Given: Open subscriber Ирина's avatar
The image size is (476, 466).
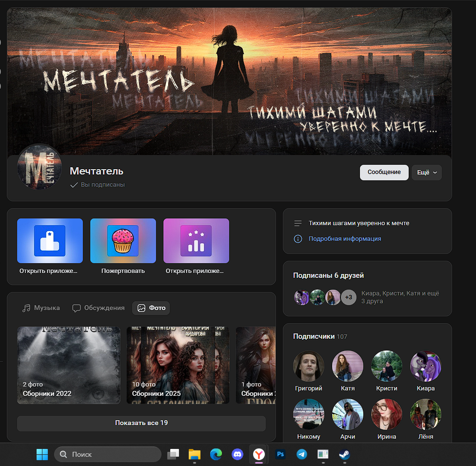Looking at the screenshot, I should [386, 414].
